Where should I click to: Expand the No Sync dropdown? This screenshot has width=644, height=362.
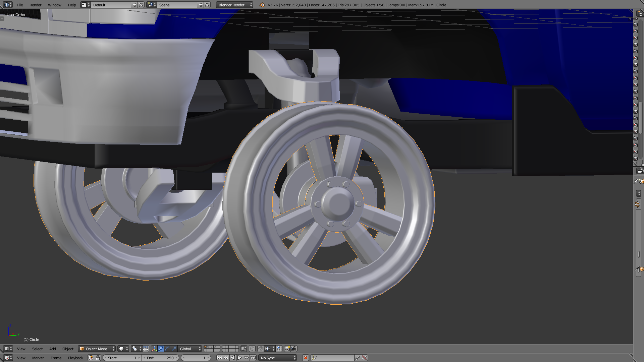tap(278, 358)
